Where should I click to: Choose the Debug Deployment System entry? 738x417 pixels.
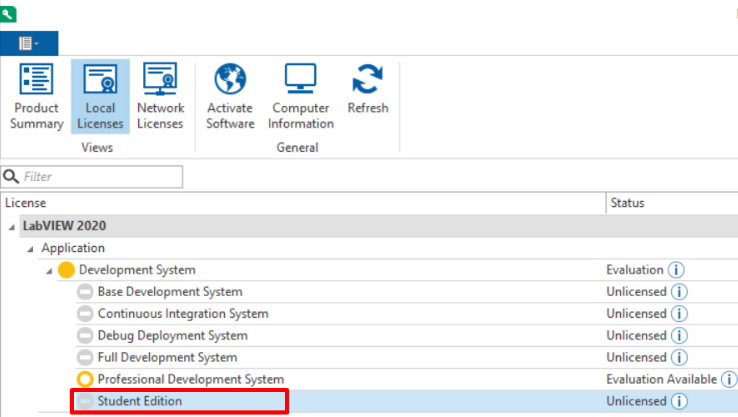172,335
